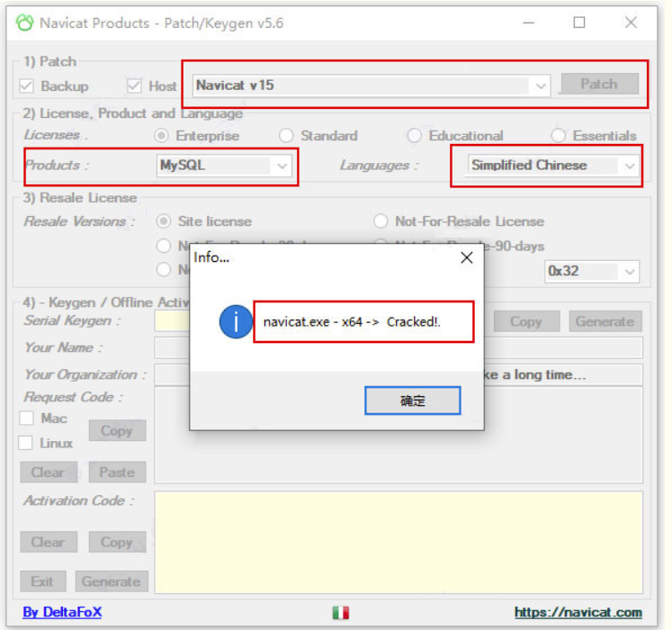Click Clear button under Request Code
672x630 pixels.
pos(49,472)
